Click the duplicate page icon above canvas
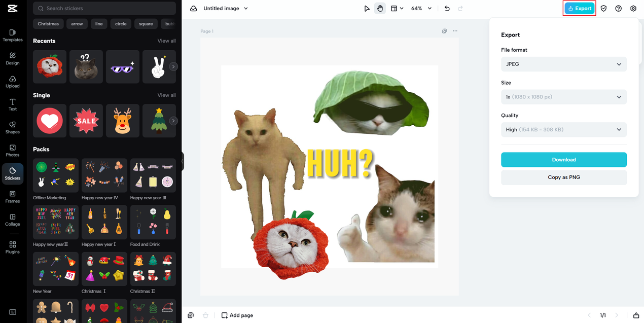 [444, 31]
